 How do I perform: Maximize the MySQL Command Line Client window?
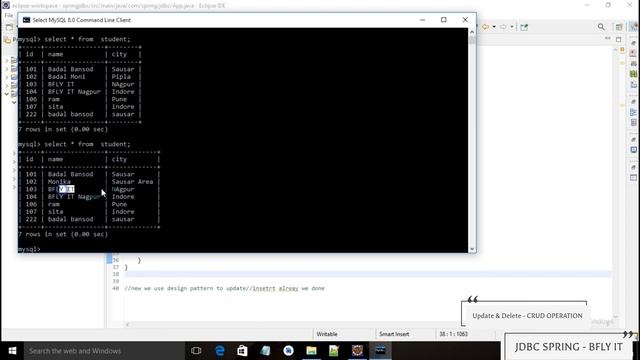click(x=444, y=20)
